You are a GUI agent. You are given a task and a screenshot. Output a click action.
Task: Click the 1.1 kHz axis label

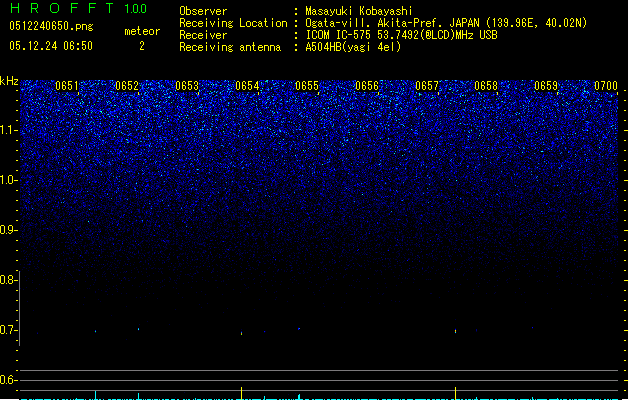(x=8, y=130)
